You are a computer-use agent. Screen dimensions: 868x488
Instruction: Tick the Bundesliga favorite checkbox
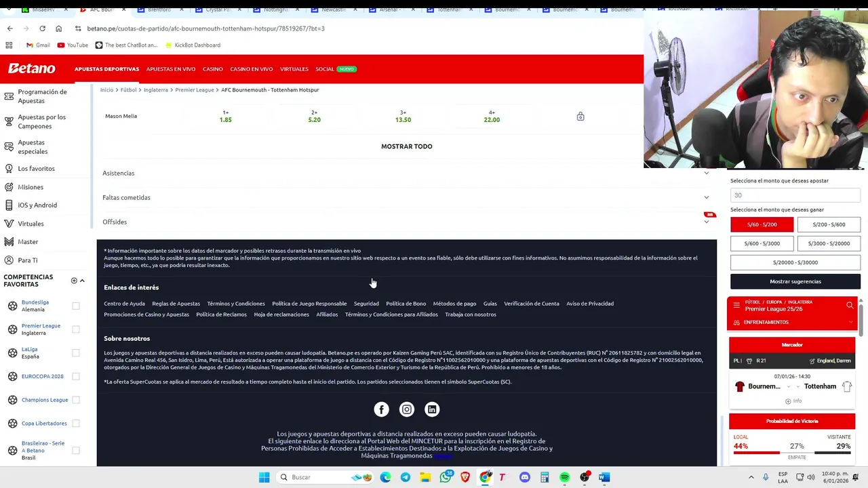click(x=76, y=306)
